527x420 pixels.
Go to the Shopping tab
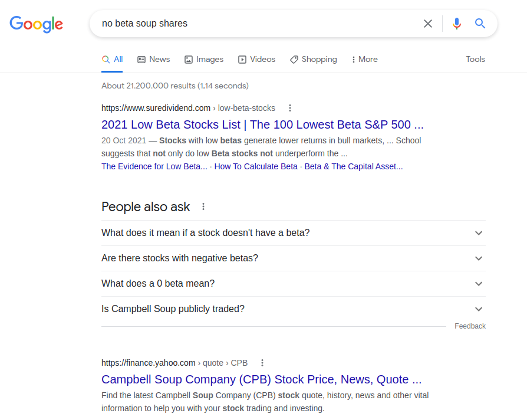point(313,60)
